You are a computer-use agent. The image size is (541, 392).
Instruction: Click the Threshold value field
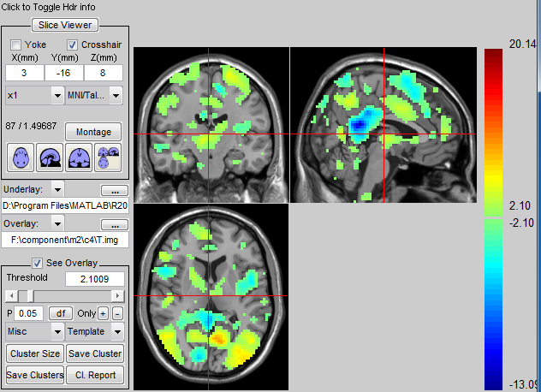(x=94, y=279)
